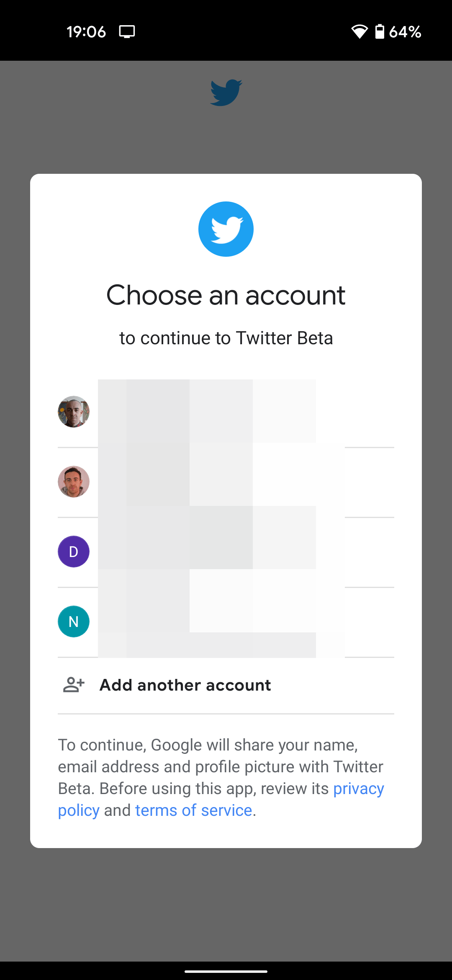
Task: Click the Add another account person icon
Action: pos(73,684)
